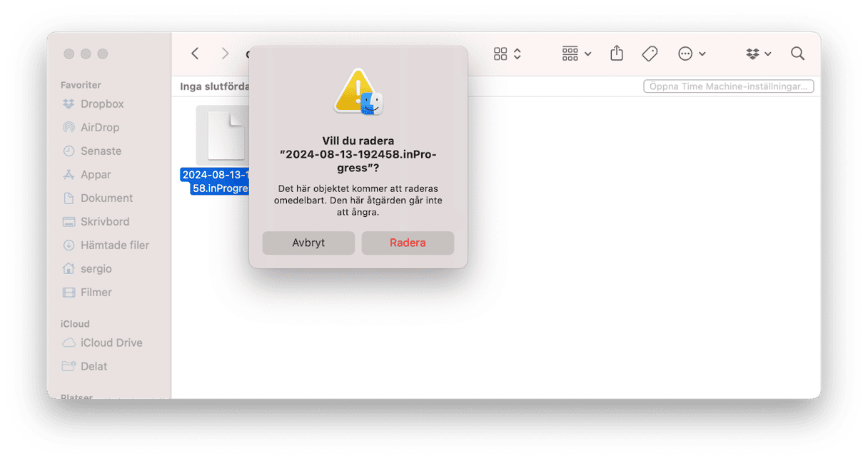The height and width of the screenshot is (461, 868).
Task: Open iCloud Drive in the sidebar
Action: point(111,343)
